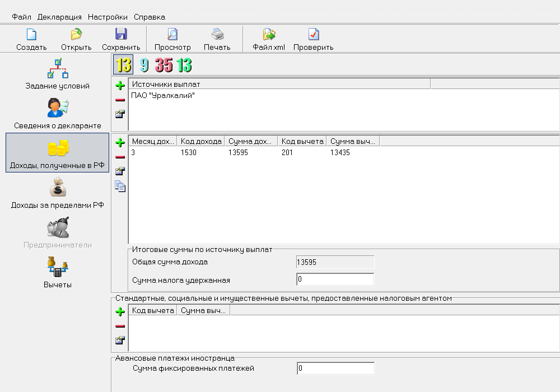Select Доходы, полученные в РФ section

tap(58, 153)
